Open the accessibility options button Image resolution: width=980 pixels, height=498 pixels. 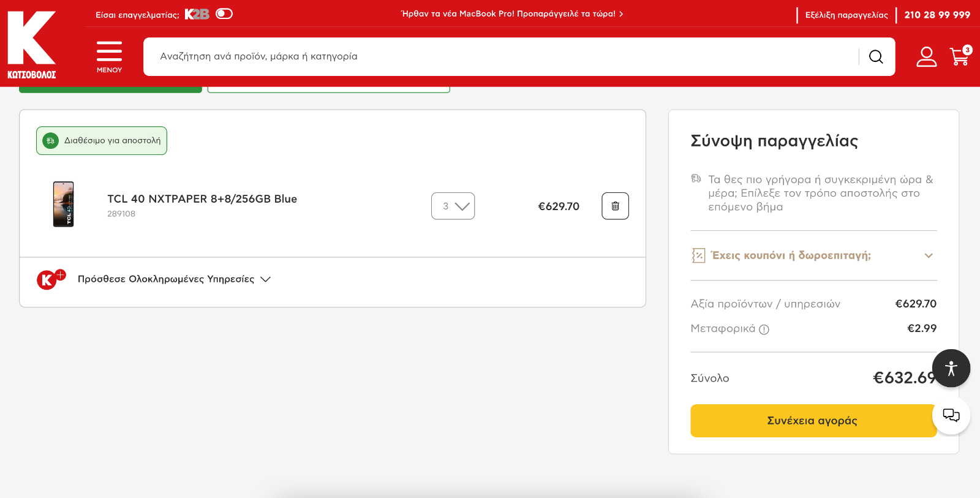pyautogui.click(x=951, y=368)
